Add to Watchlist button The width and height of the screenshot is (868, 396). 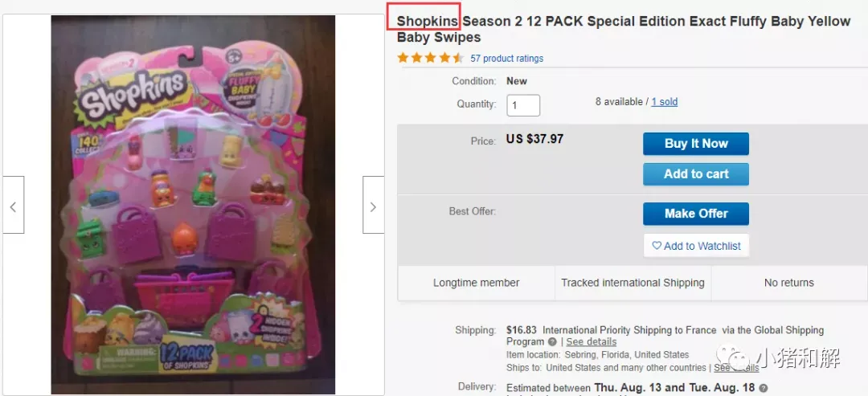click(696, 246)
